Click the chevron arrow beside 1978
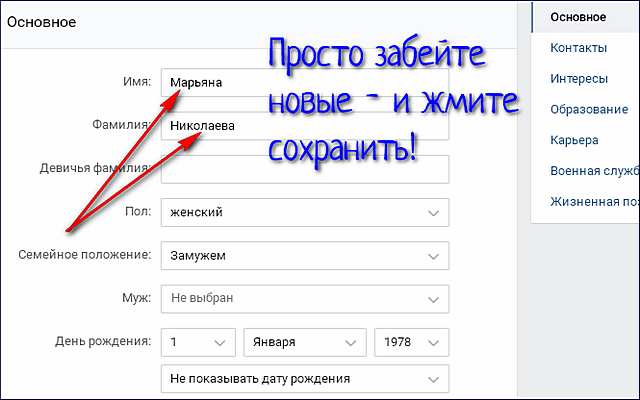The height and width of the screenshot is (400, 640). (433, 343)
